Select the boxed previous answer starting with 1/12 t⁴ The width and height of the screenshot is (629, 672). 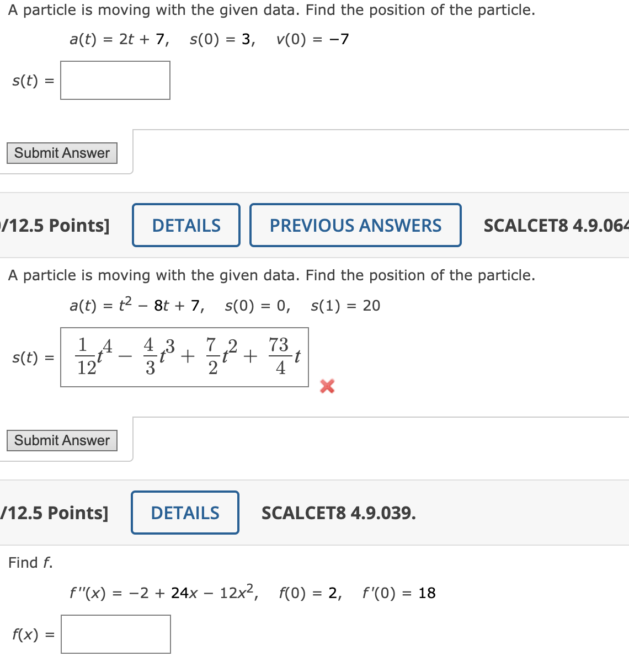pyautogui.click(x=184, y=357)
